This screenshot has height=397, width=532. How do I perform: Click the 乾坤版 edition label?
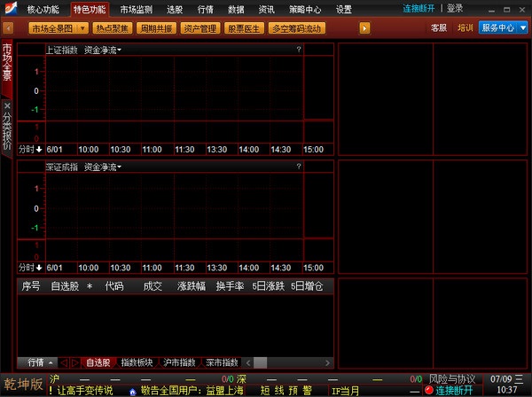23,385
